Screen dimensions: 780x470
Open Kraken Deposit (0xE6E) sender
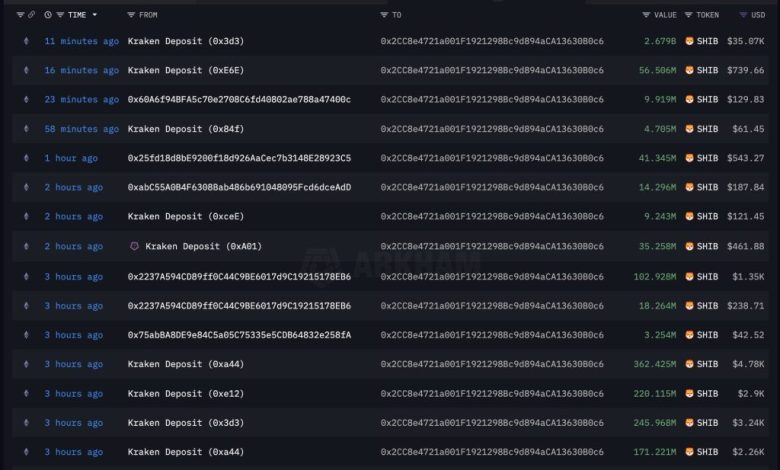[185, 71]
